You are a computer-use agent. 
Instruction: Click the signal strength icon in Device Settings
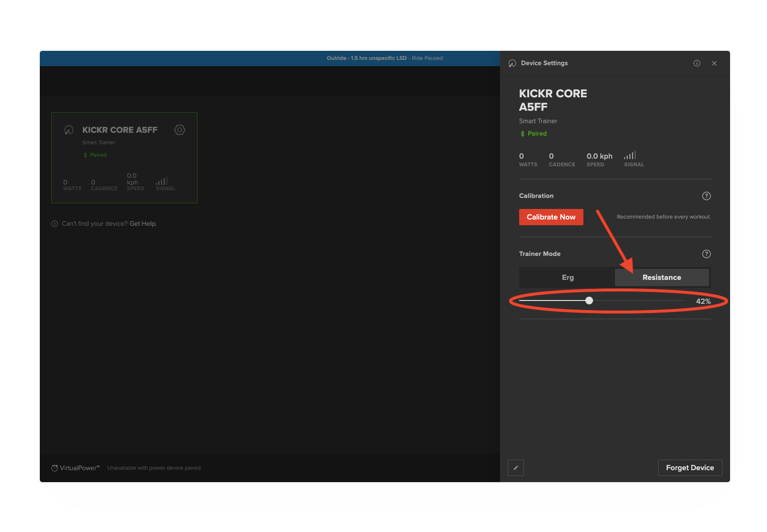[630, 155]
